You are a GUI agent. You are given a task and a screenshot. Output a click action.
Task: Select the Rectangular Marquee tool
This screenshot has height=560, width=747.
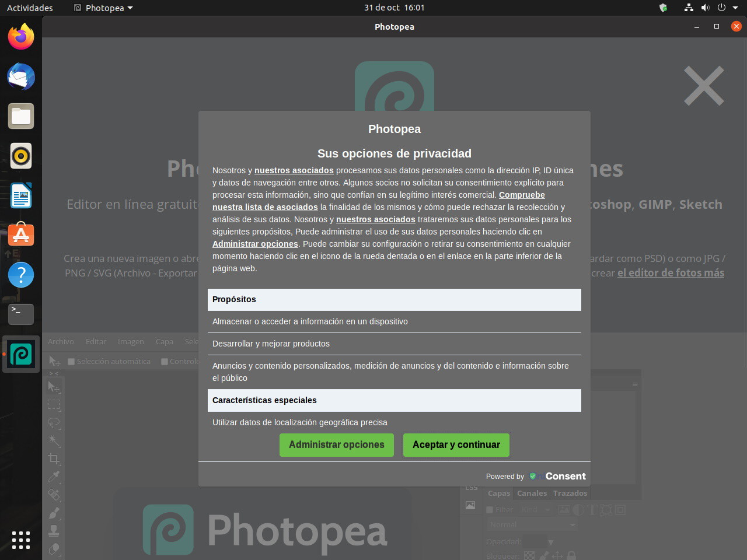[54, 405]
